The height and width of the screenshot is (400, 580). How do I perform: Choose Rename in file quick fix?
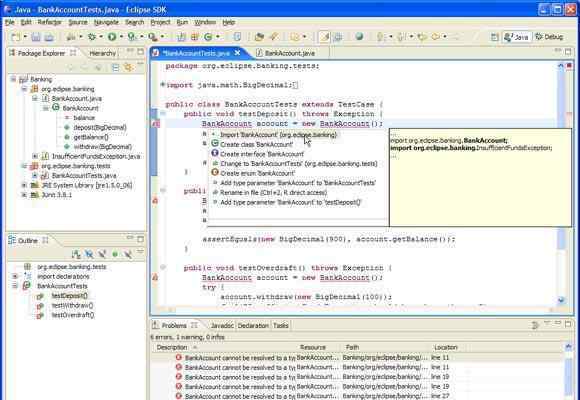click(x=273, y=192)
